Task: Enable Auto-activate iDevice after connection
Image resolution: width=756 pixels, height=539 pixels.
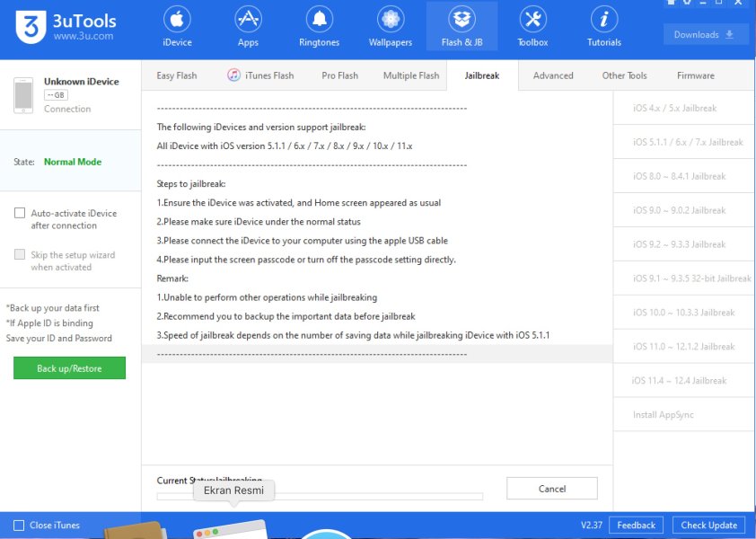Action: [x=20, y=214]
